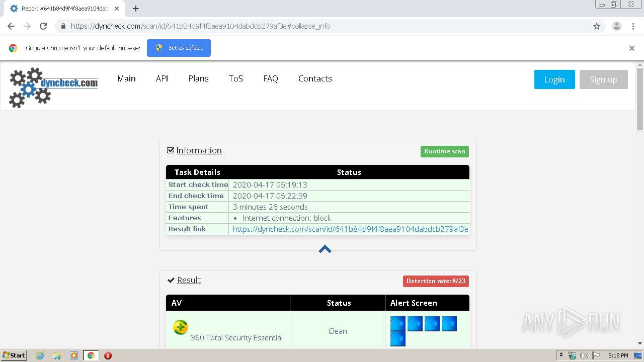Click the Chrome taskbar icon
The width and height of the screenshot is (644, 362).
click(91, 355)
